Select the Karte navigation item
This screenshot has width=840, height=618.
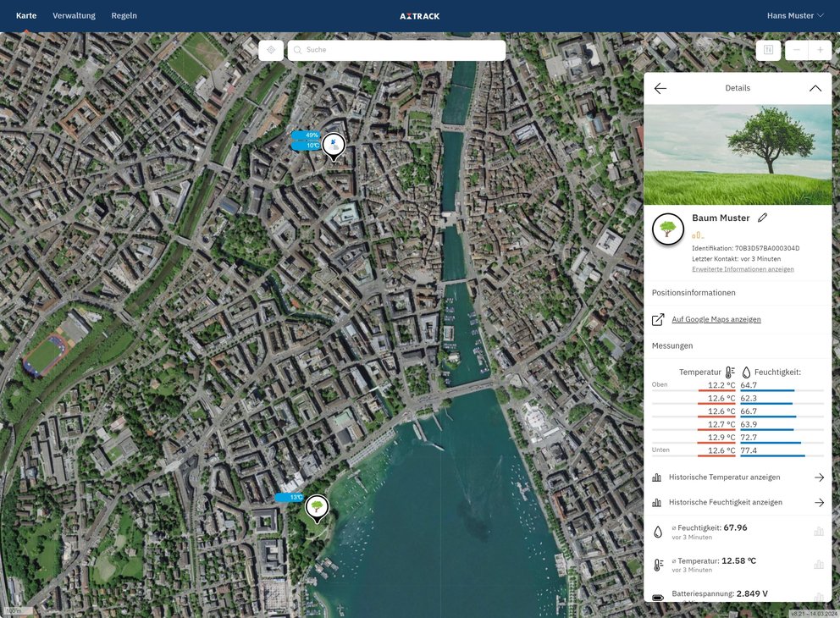tap(25, 15)
